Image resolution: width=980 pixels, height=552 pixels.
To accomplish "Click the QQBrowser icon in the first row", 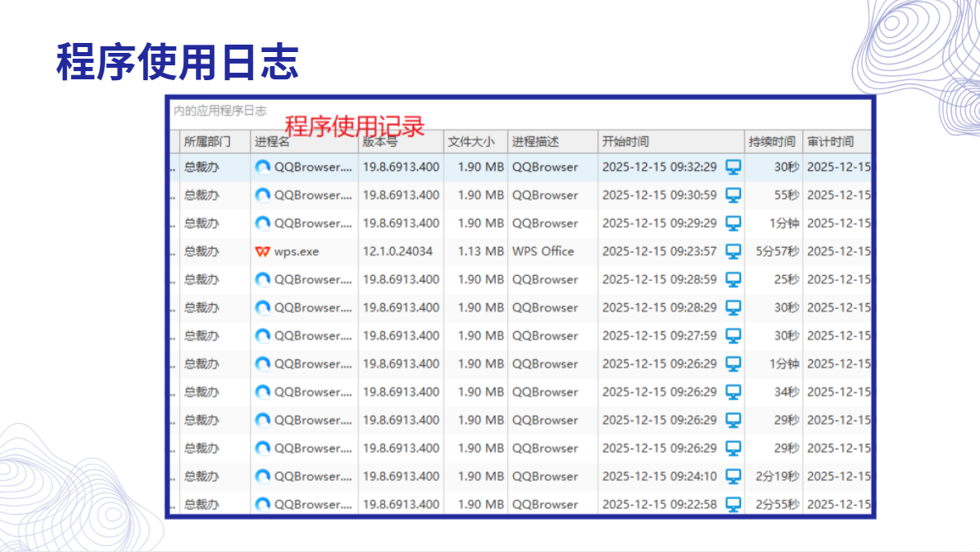I will tap(263, 167).
